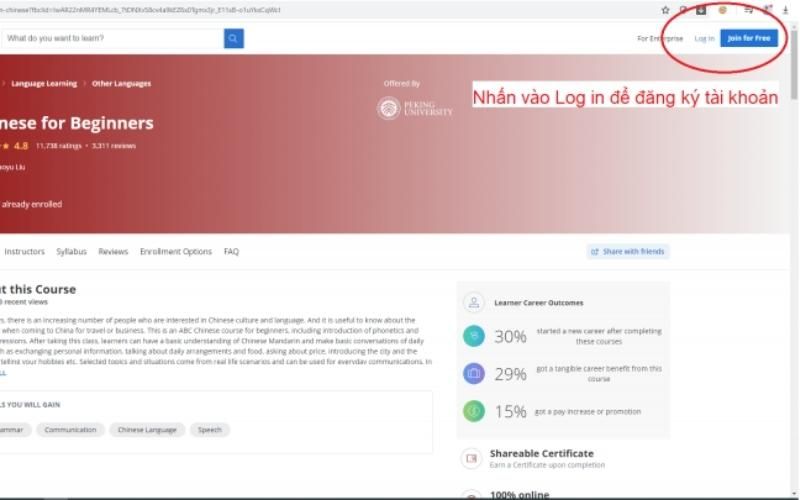This screenshot has width=800, height=500.
Task: Focus the 'What do you want to learn?' search box
Action: pyautogui.click(x=112, y=38)
